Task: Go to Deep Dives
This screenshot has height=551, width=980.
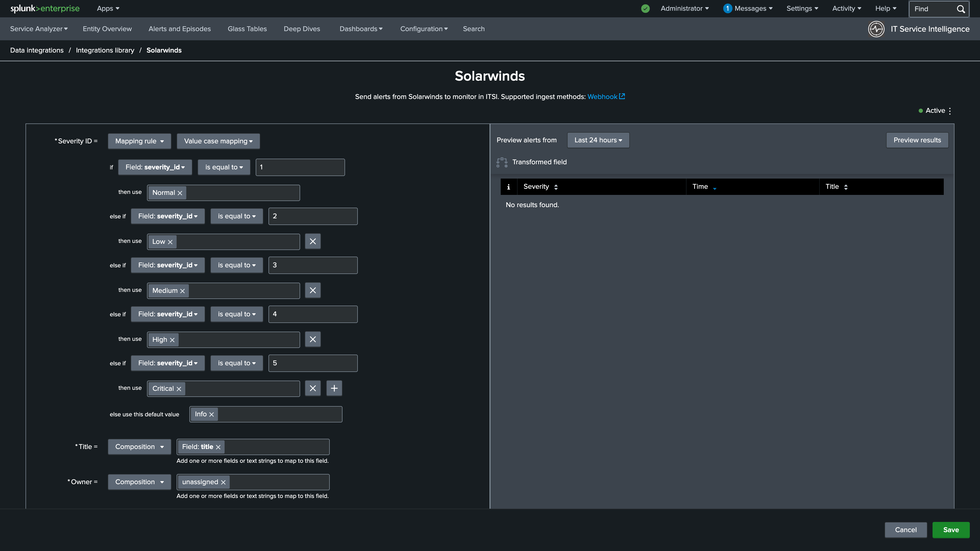Action: [x=302, y=29]
